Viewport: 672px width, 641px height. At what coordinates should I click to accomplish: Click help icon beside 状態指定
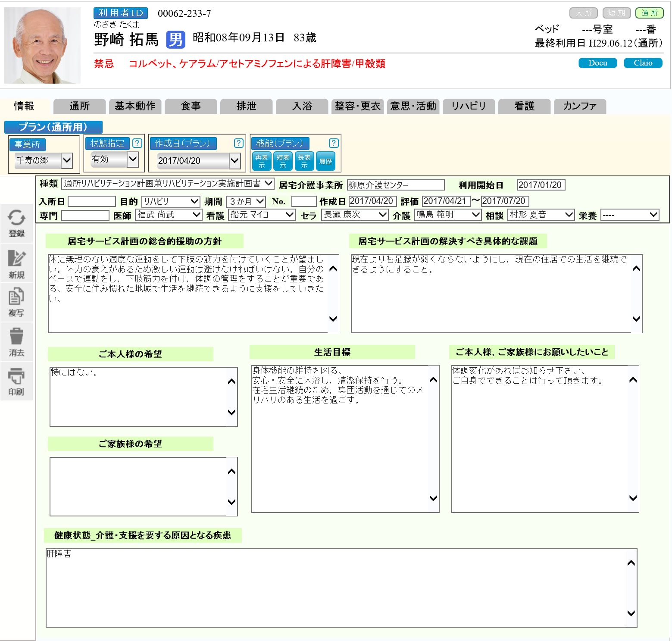pos(137,143)
